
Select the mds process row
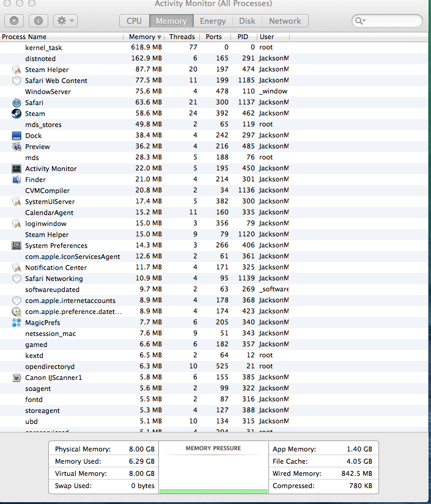[215, 158]
